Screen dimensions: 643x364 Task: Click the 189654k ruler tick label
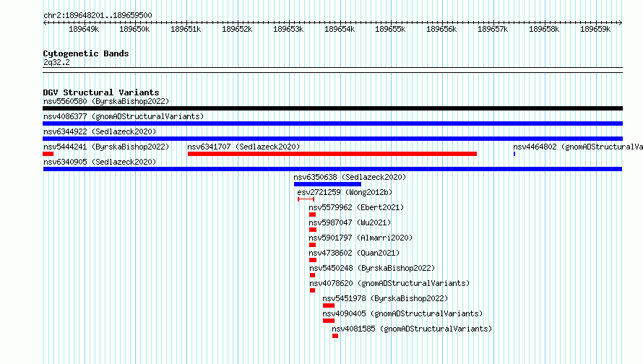(340, 29)
